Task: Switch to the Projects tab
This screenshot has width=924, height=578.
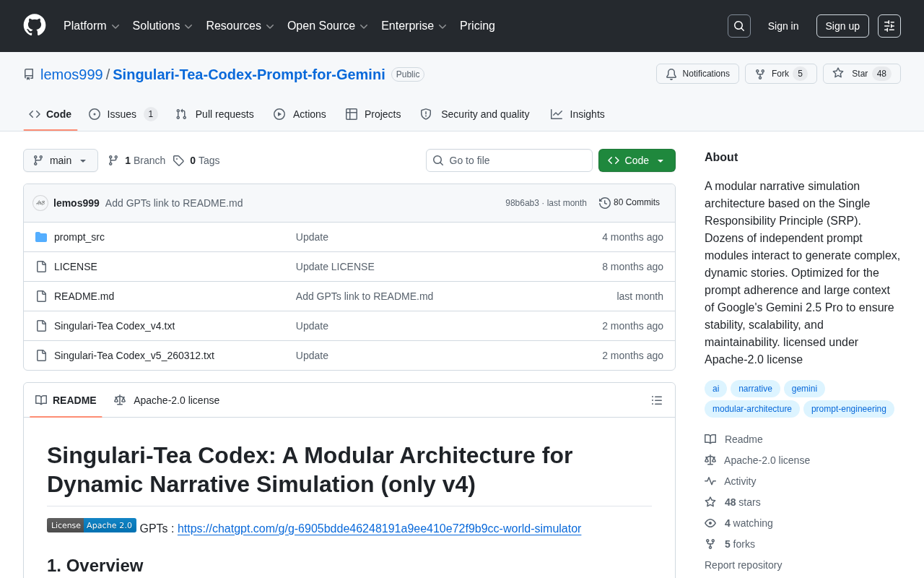Action: pos(373,114)
